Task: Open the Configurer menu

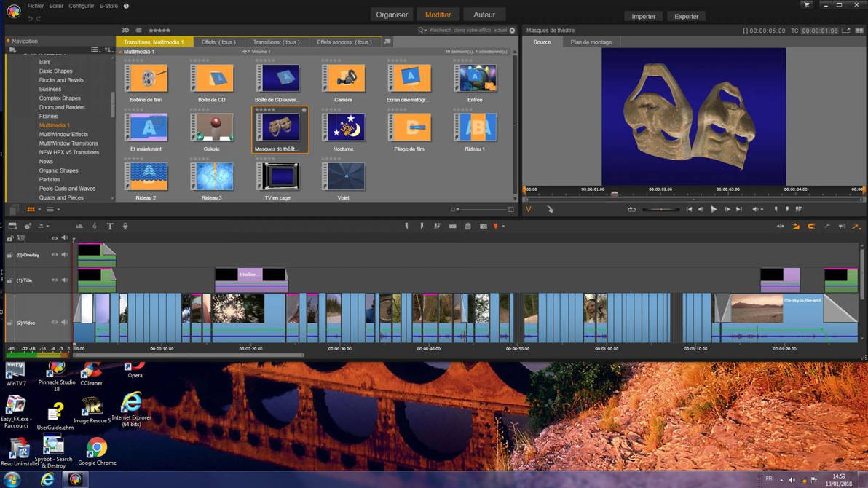Action: click(x=82, y=6)
